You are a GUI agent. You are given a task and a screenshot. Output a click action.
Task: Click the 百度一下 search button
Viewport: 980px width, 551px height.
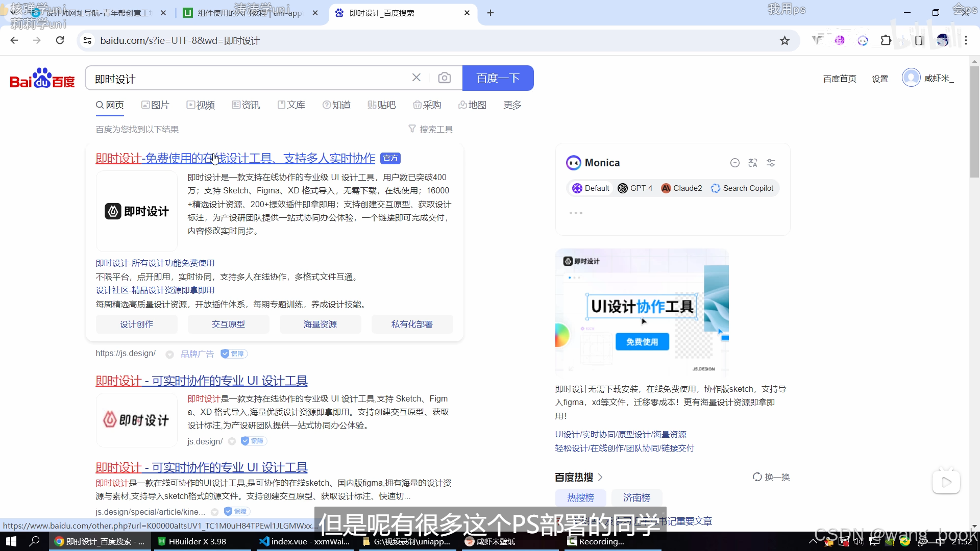pos(498,78)
